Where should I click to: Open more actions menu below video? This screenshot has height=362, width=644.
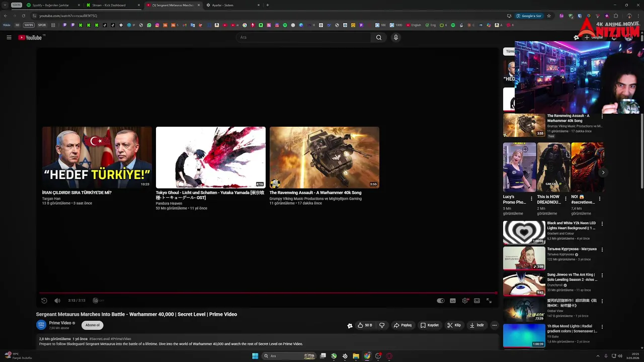[495, 325]
